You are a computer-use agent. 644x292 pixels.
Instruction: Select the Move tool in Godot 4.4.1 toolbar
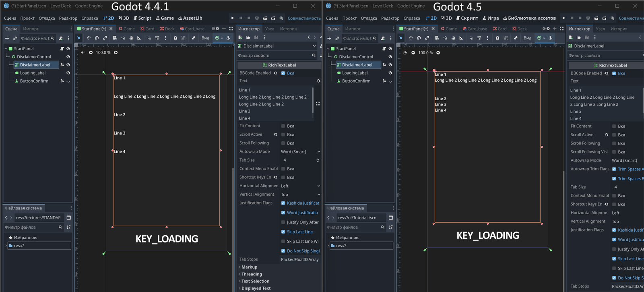click(89, 38)
